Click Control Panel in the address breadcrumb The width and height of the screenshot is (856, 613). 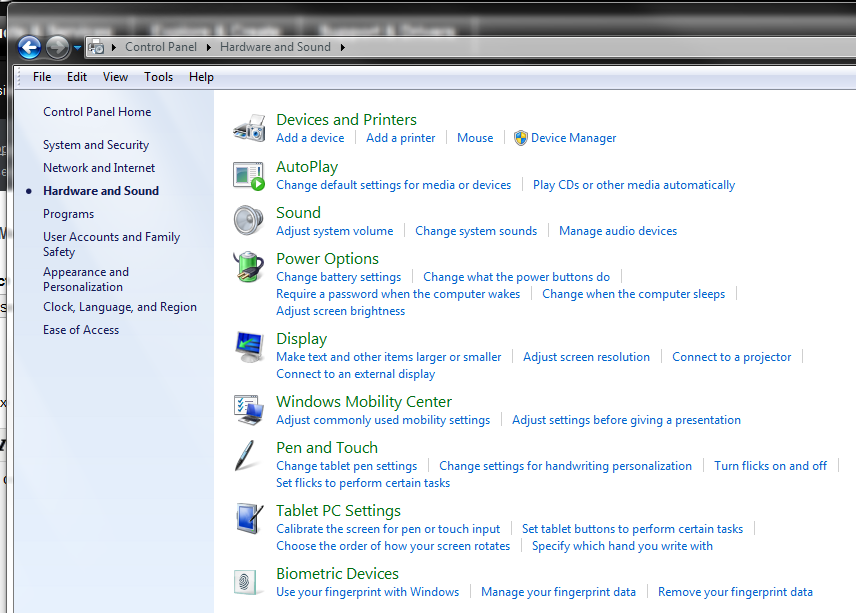[x=161, y=47]
